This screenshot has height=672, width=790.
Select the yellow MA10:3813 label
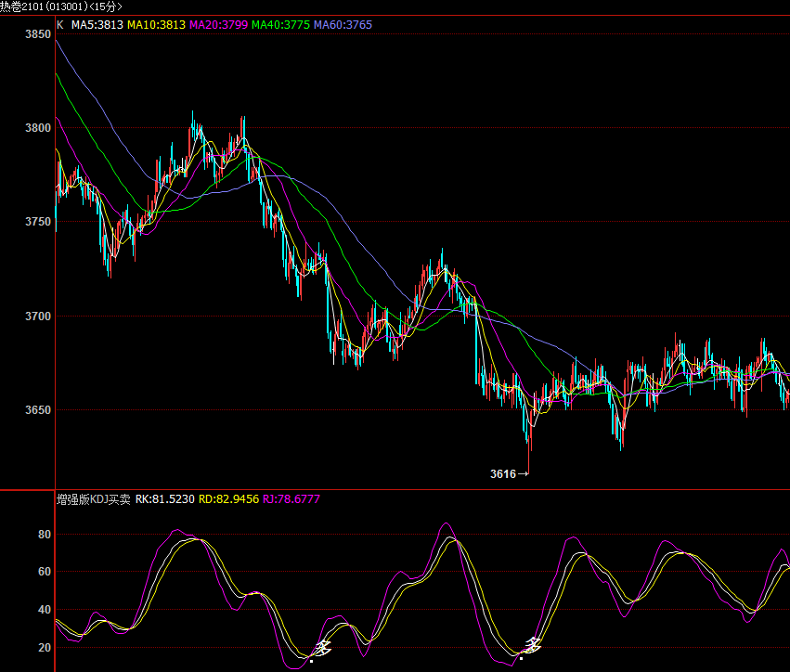click(x=156, y=25)
